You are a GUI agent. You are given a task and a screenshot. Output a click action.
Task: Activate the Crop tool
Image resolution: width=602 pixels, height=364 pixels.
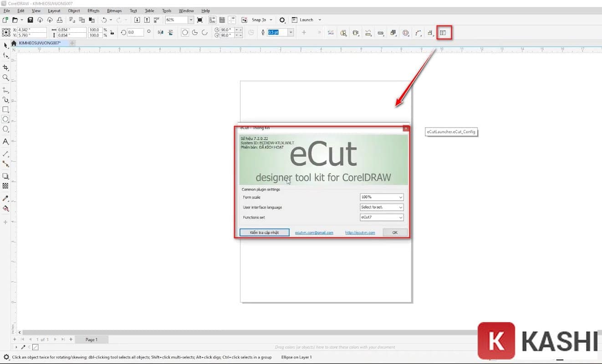tap(5, 68)
